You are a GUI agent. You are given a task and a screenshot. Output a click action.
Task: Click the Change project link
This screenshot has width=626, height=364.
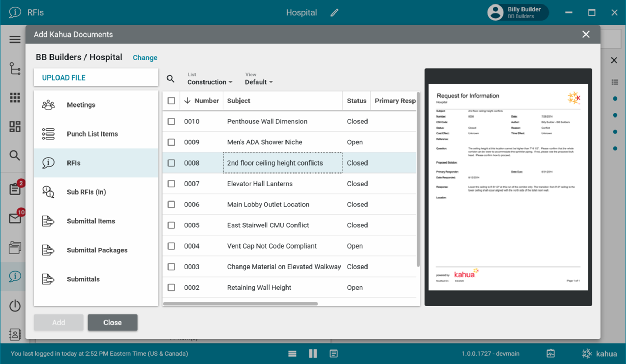tap(145, 58)
